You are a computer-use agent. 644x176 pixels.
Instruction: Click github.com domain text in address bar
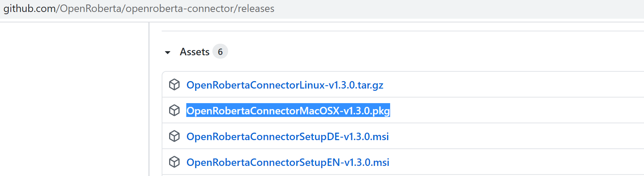point(29,9)
